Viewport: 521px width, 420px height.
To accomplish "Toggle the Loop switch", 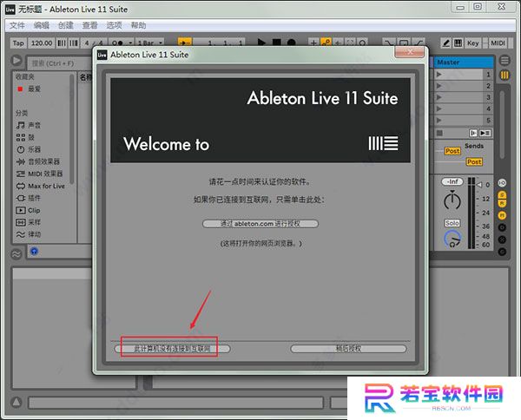I will point(404,43).
